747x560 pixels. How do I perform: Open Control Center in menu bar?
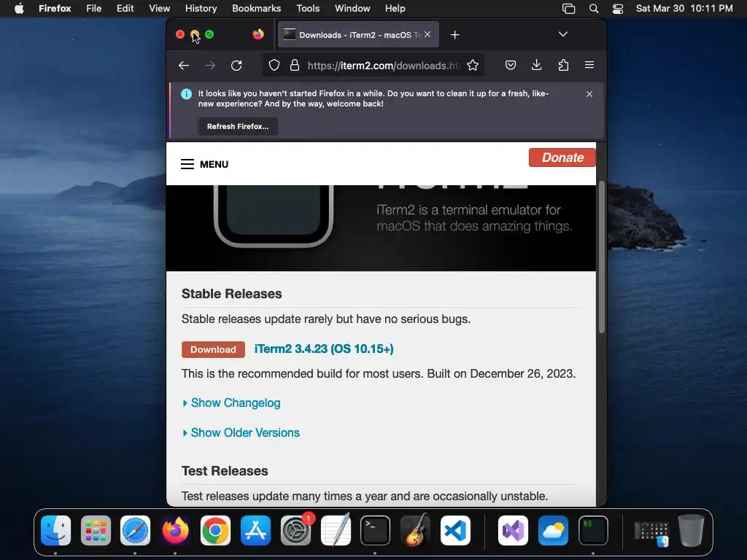[618, 9]
